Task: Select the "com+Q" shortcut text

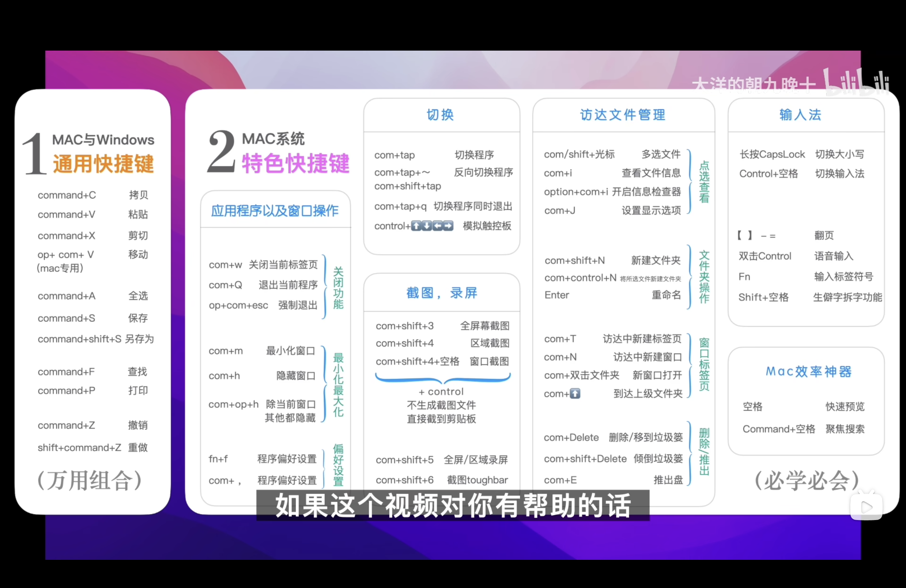Action: click(225, 285)
